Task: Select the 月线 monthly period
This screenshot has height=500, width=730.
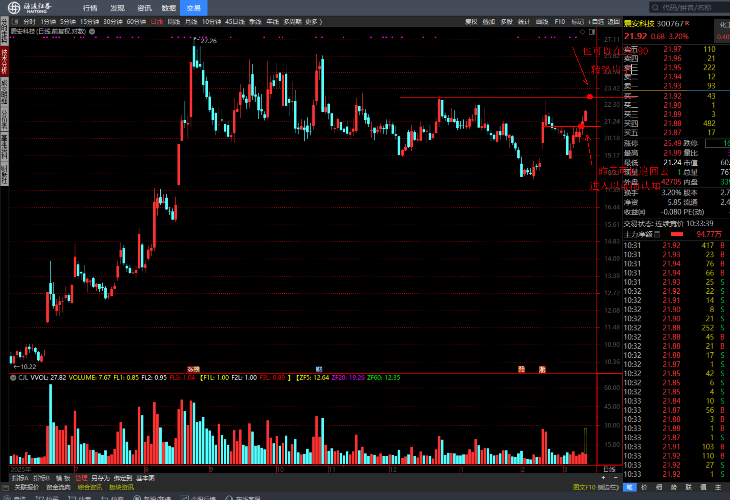Action: (x=191, y=22)
